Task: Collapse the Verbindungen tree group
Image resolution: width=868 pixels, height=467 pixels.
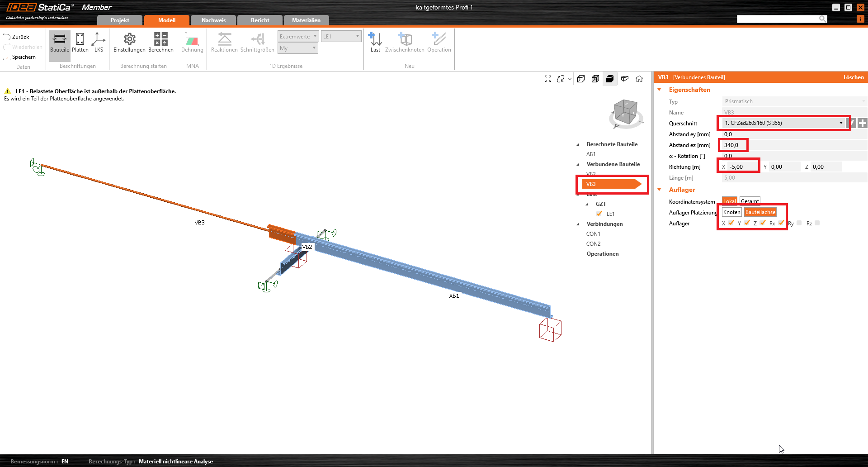Action: coord(578,224)
